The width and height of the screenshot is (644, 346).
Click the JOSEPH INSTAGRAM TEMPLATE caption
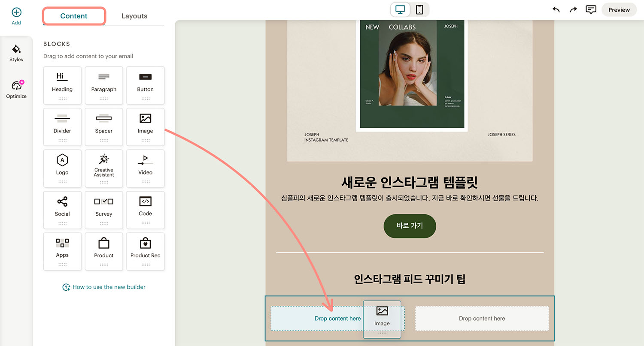click(x=326, y=137)
